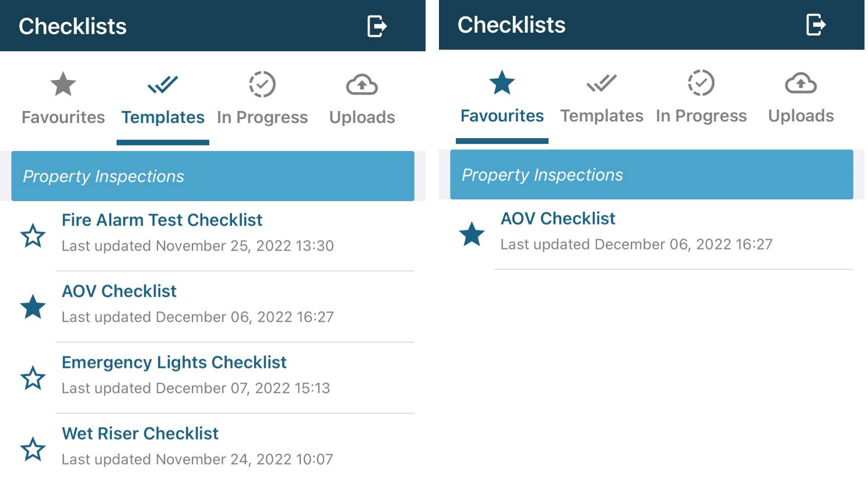Open Emergency Lights Checklist template

point(235,375)
